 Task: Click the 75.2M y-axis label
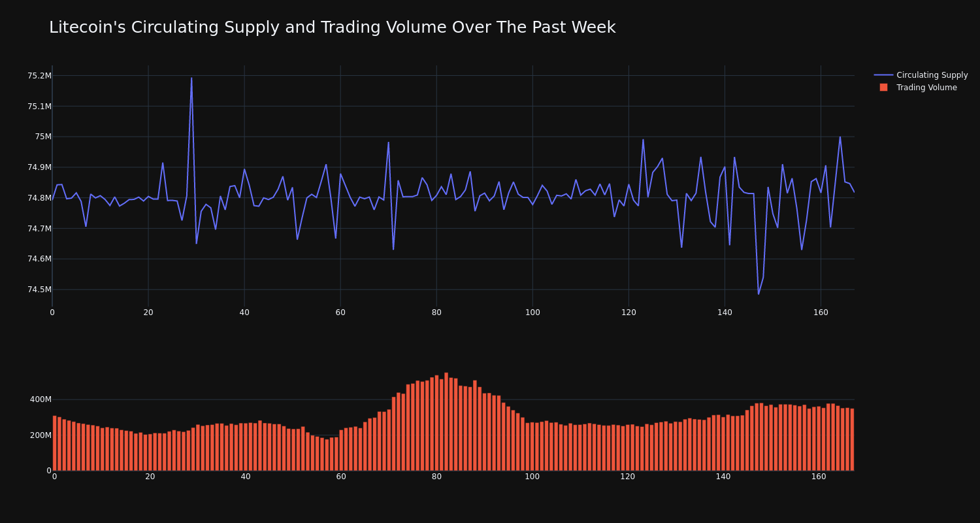[39, 76]
